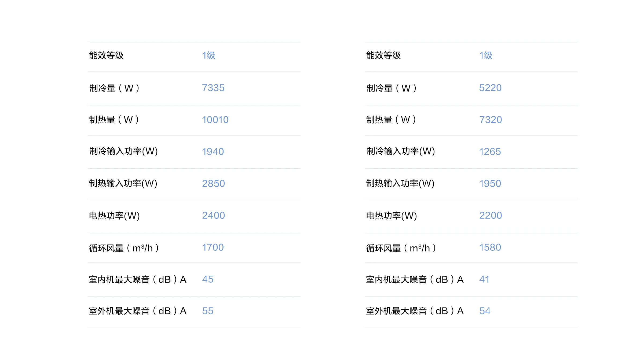Click the airflow value 1580
The width and height of the screenshot is (644, 362).
point(490,247)
